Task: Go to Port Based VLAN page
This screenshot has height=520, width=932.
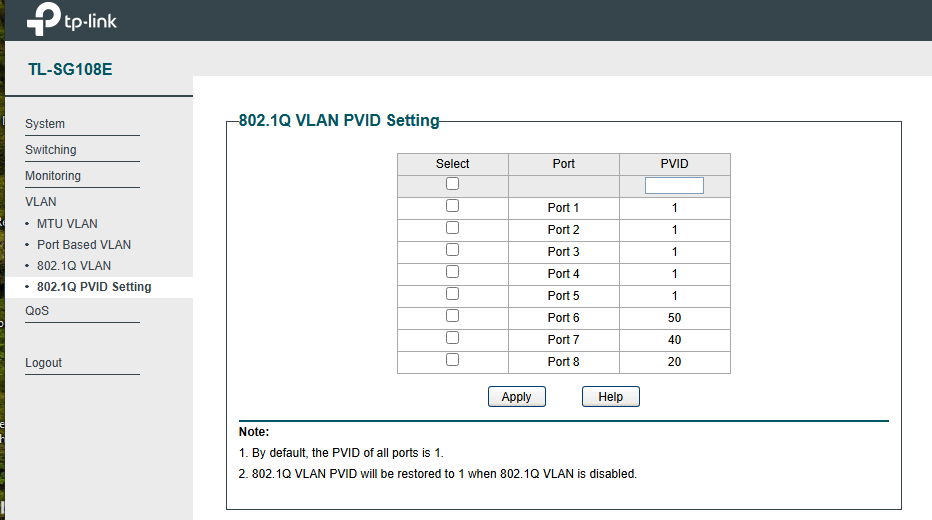Action: click(x=84, y=245)
